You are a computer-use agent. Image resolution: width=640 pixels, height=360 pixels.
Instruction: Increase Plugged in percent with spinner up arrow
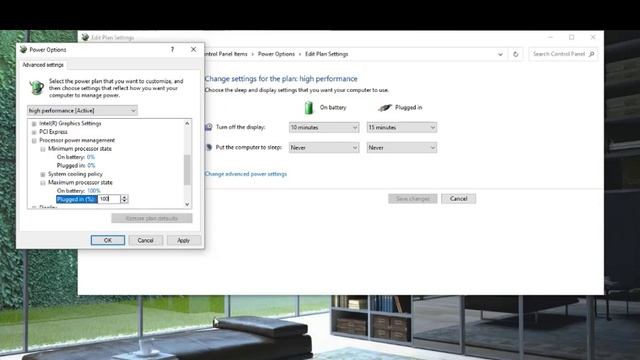pos(124,197)
